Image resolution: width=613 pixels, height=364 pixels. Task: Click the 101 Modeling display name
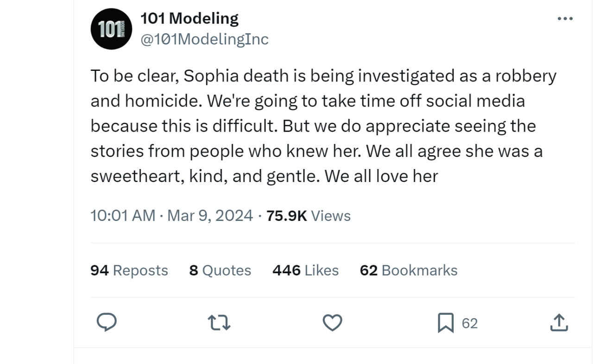pyautogui.click(x=189, y=18)
